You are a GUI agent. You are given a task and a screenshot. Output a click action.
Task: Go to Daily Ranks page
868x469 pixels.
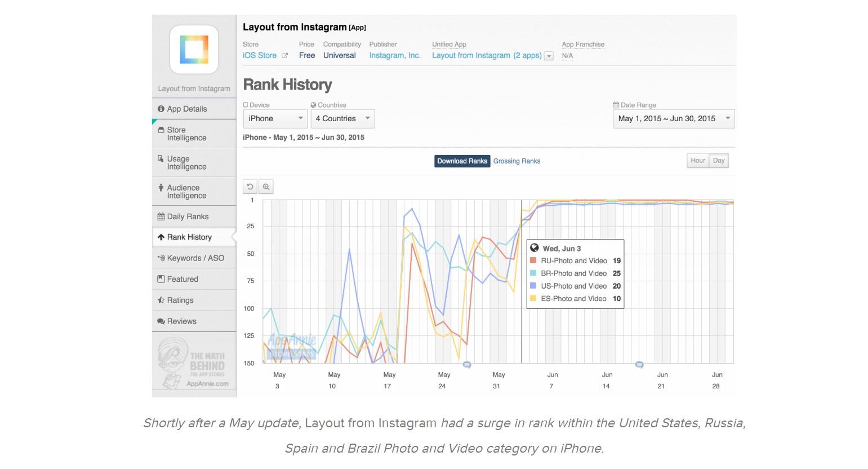pyautogui.click(x=194, y=216)
